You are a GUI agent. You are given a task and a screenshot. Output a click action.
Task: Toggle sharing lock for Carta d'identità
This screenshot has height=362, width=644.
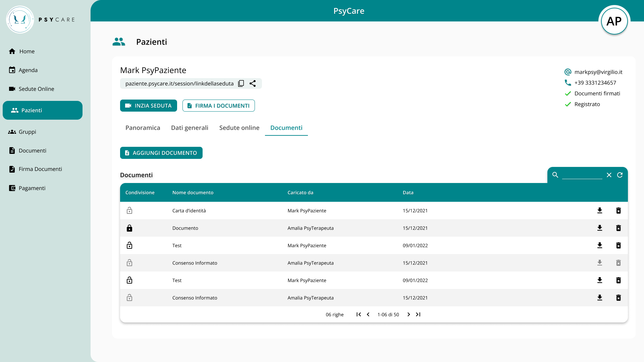tap(129, 210)
